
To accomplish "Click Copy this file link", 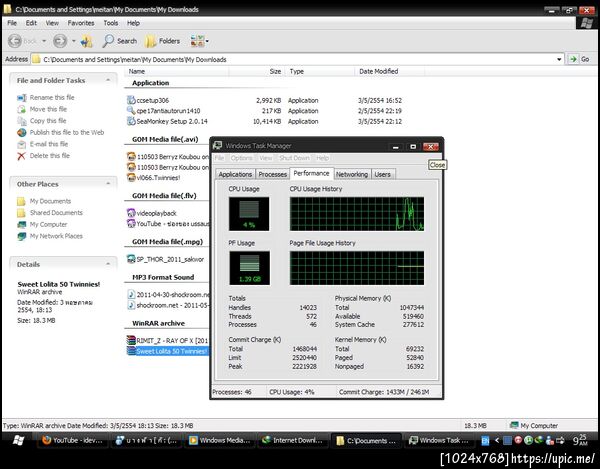I will click(48, 121).
